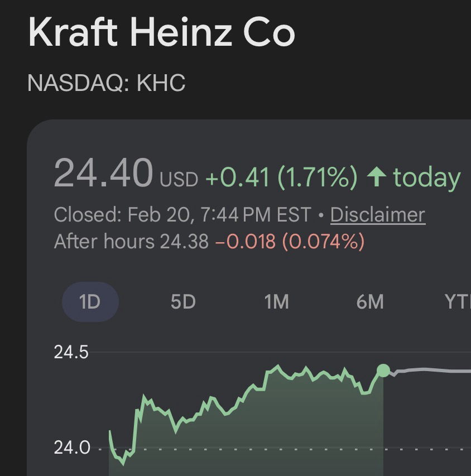Click the word today beside the arrow
The image size is (471, 476).
point(426,177)
